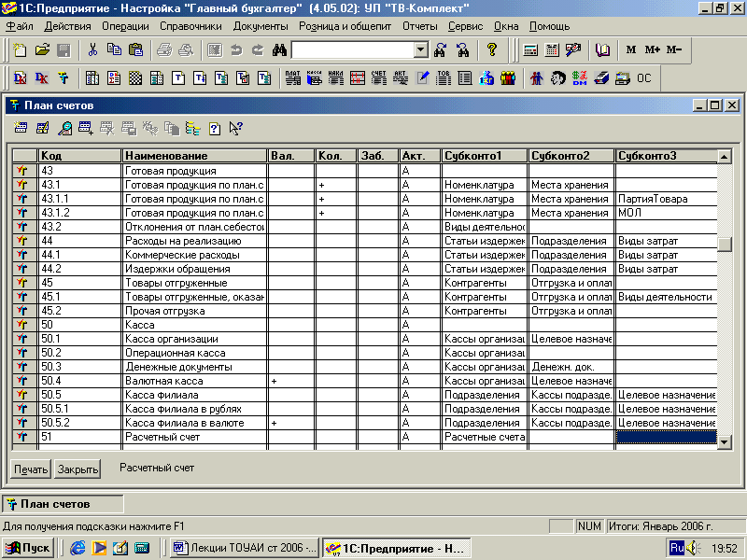
Task: Click the ПартияТовара subconto cell
Action: click(666, 199)
